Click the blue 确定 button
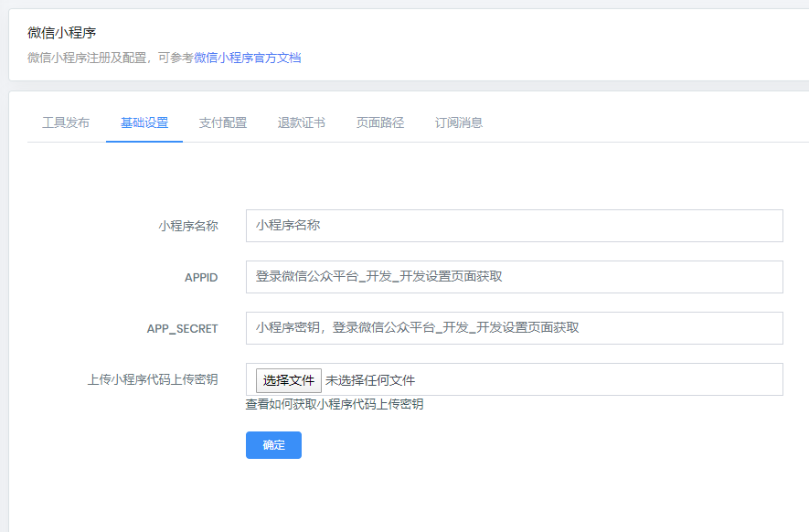809x532 pixels. pyautogui.click(x=273, y=445)
